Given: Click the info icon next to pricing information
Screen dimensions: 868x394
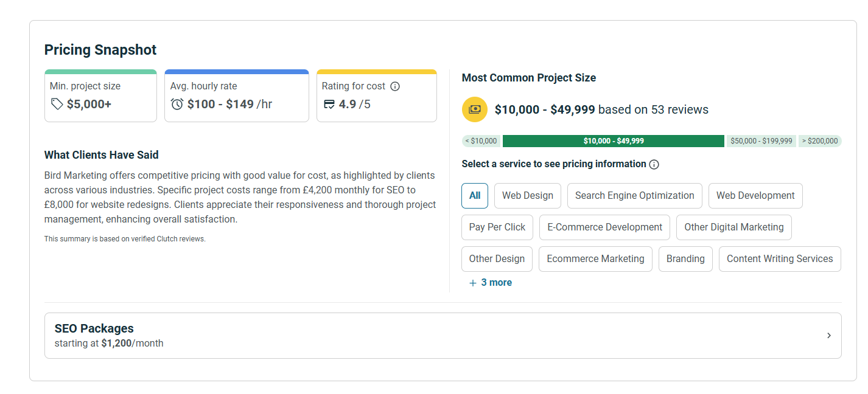Looking at the screenshot, I should (x=654, y=164).
